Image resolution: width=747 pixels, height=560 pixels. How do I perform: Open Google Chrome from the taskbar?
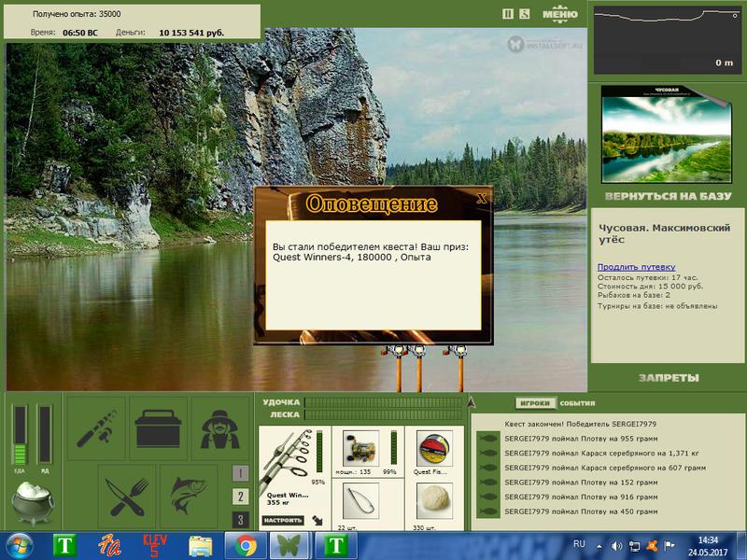[246, 546]
